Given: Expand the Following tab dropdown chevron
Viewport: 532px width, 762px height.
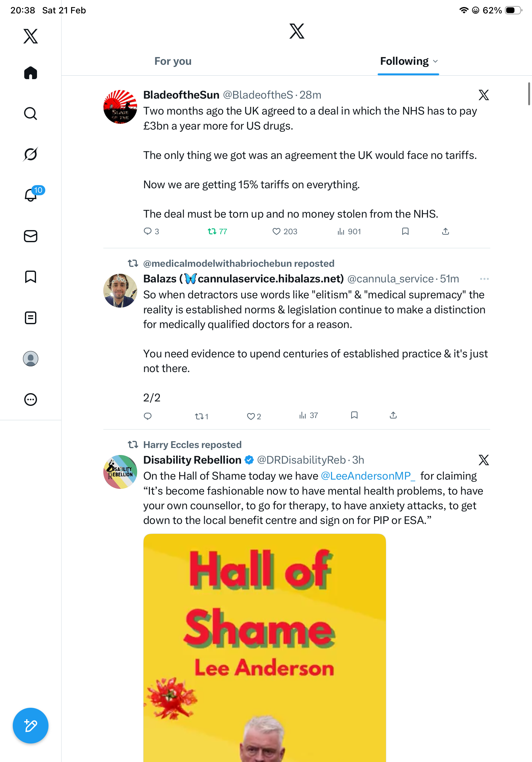Looking at the screenshot, I should coord(435,61).
